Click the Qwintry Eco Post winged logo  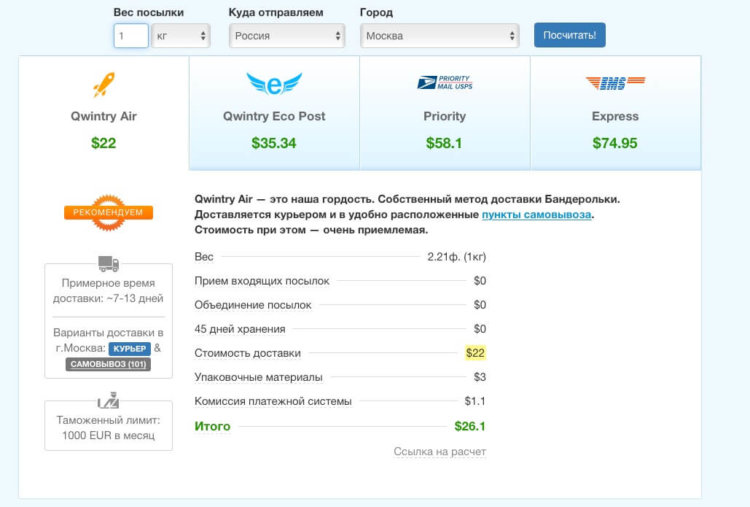[x=274, y=84]
